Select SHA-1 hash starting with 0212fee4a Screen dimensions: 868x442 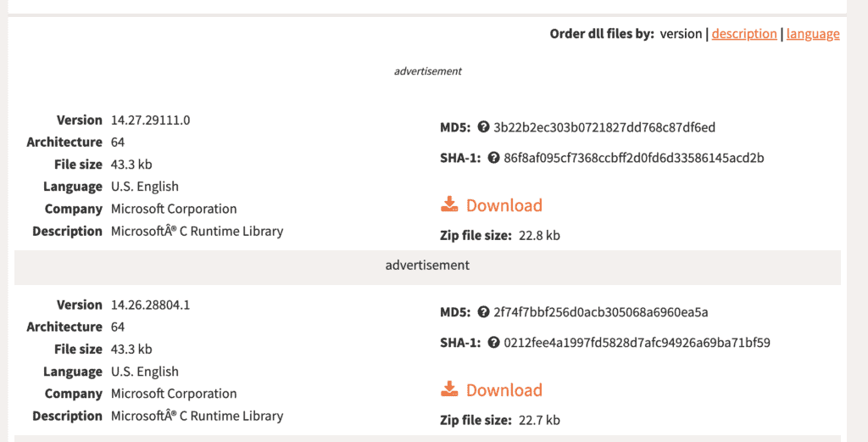tap(637, 343)
